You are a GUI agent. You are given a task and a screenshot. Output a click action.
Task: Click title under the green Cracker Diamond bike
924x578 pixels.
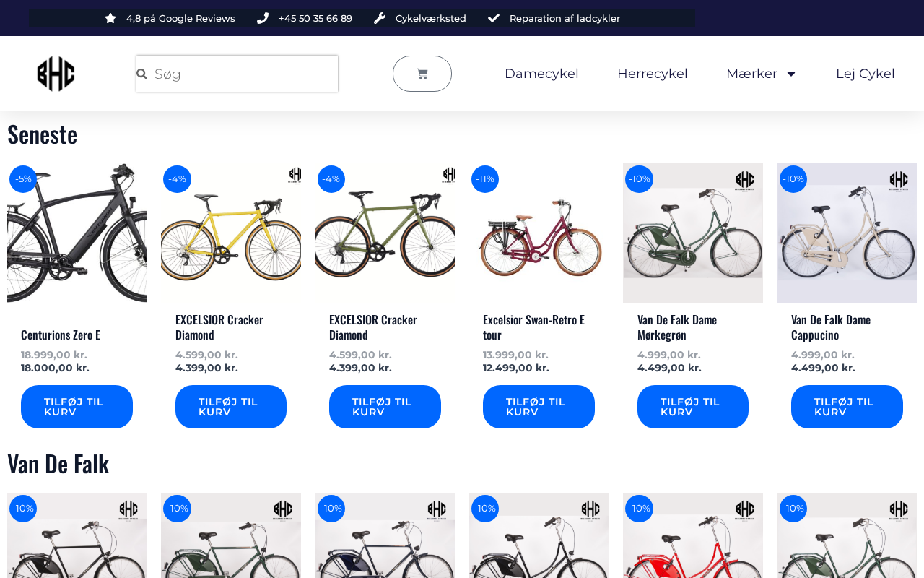[373, 327]
